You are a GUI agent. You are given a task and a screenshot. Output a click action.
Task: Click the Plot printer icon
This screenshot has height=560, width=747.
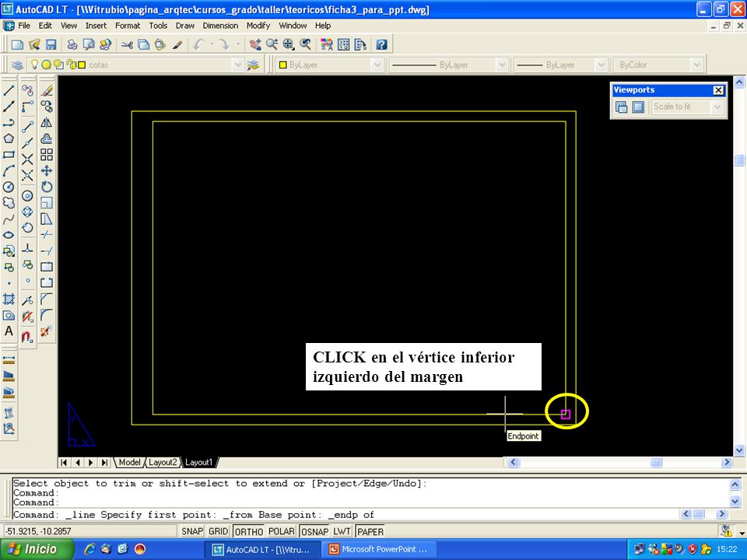coord(72,45)
